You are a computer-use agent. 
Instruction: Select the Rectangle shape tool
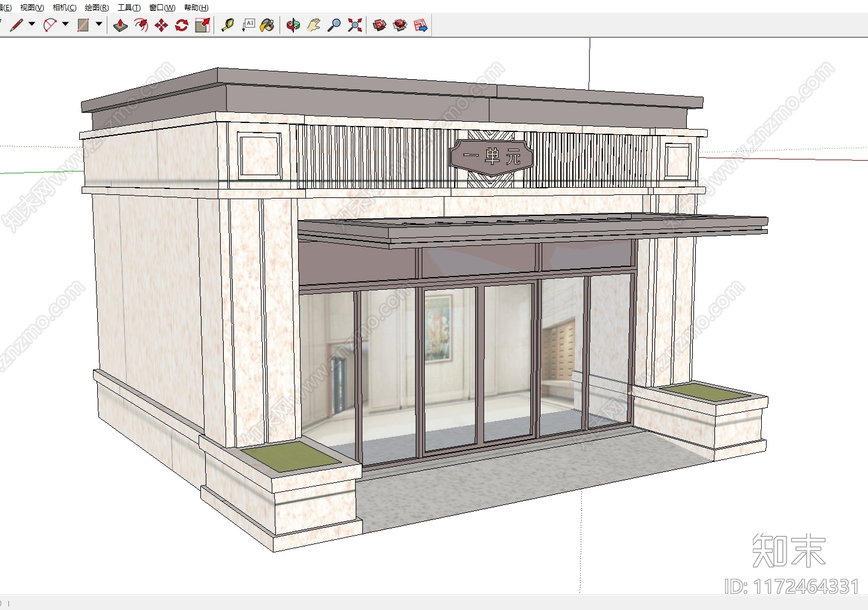point(83,25)
